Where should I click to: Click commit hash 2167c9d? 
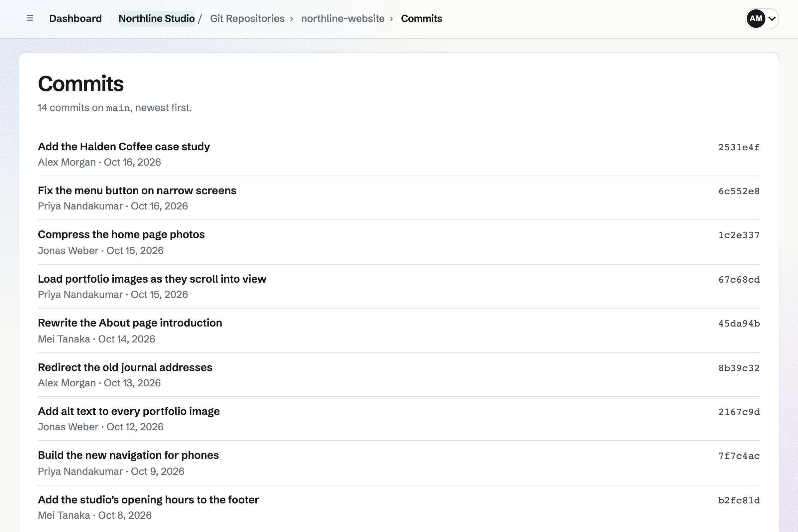(739, 412)
